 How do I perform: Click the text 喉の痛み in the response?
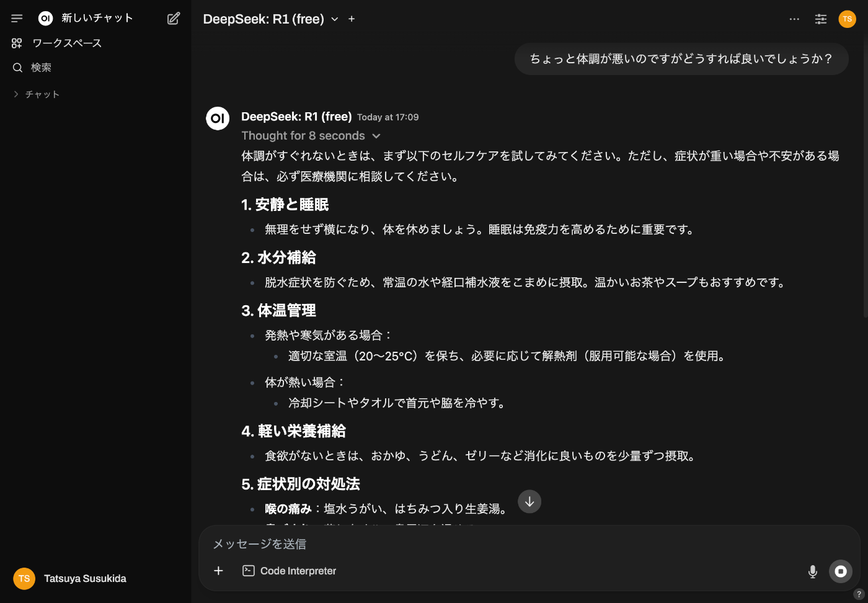pos(288,509)
